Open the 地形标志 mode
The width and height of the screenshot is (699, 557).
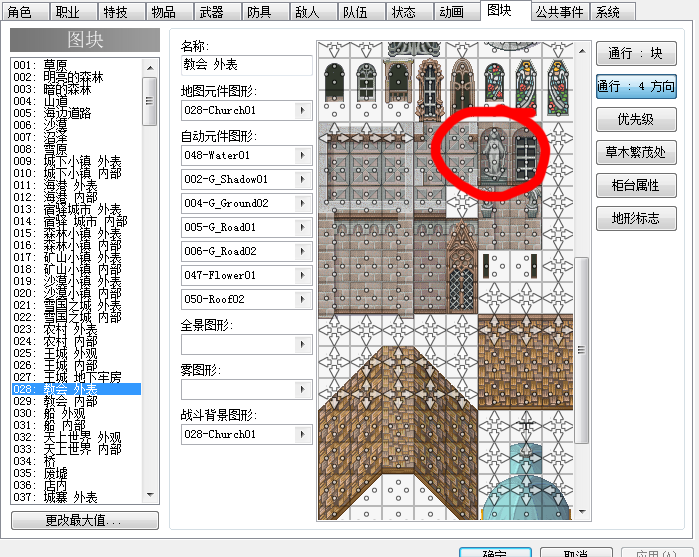[x=636, y=219]
